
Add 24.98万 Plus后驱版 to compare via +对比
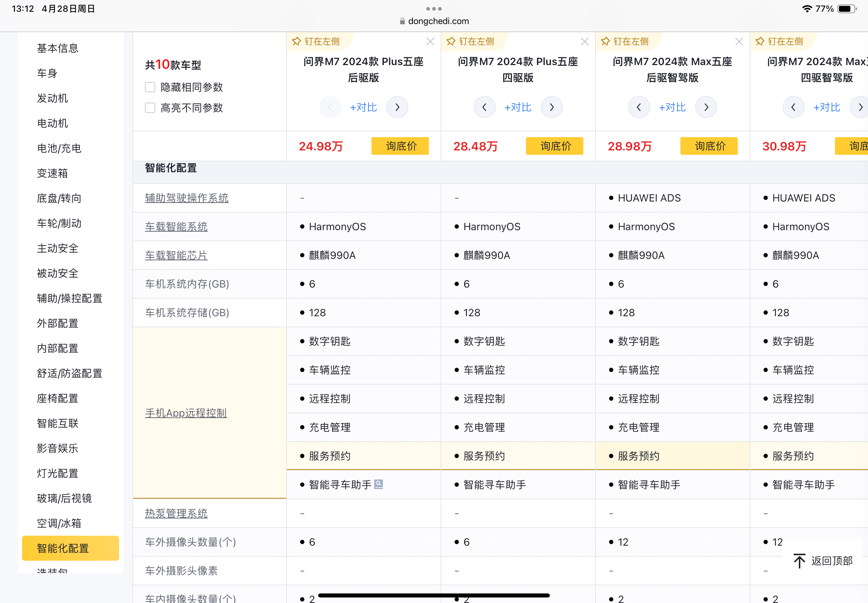(x=363, y=107)
